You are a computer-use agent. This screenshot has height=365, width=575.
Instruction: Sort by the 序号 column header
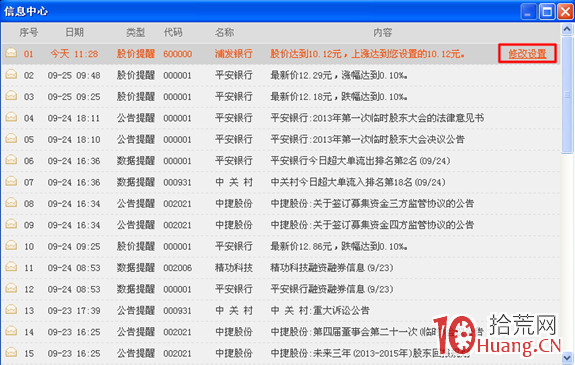pos(29,32)
